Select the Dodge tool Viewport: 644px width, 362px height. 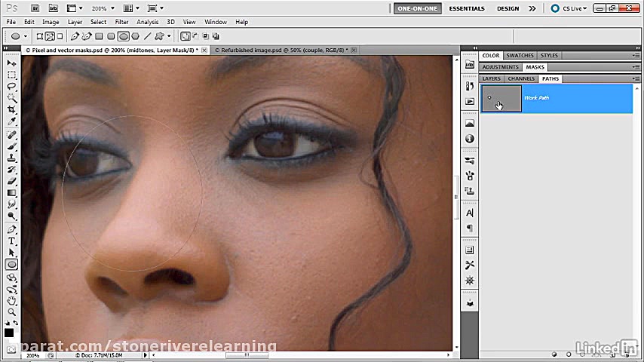tap(11, 216)
